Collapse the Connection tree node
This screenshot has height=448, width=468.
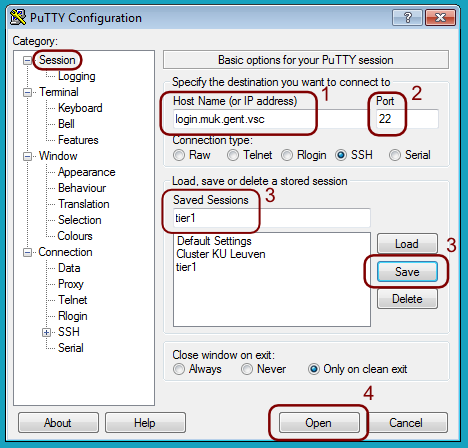[x=27, y=252]
